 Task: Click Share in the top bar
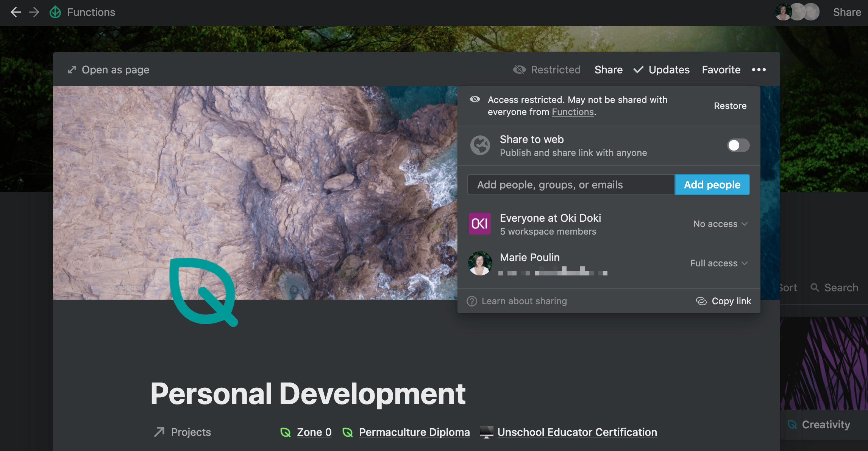(847, 12)
